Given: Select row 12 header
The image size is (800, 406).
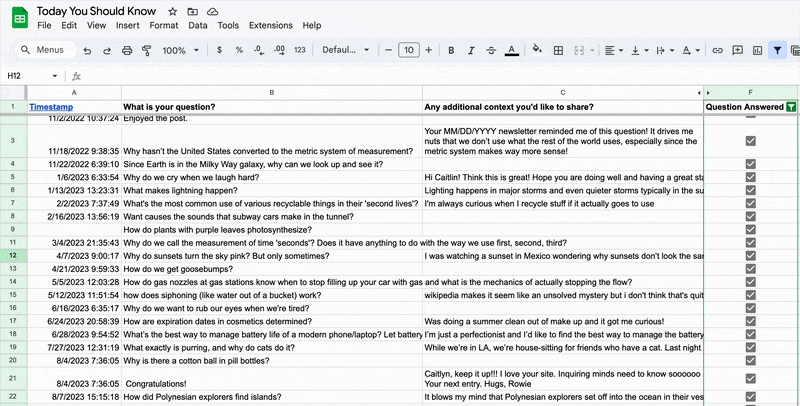Looking at the screenshot, I should click(x=13, y=256).
